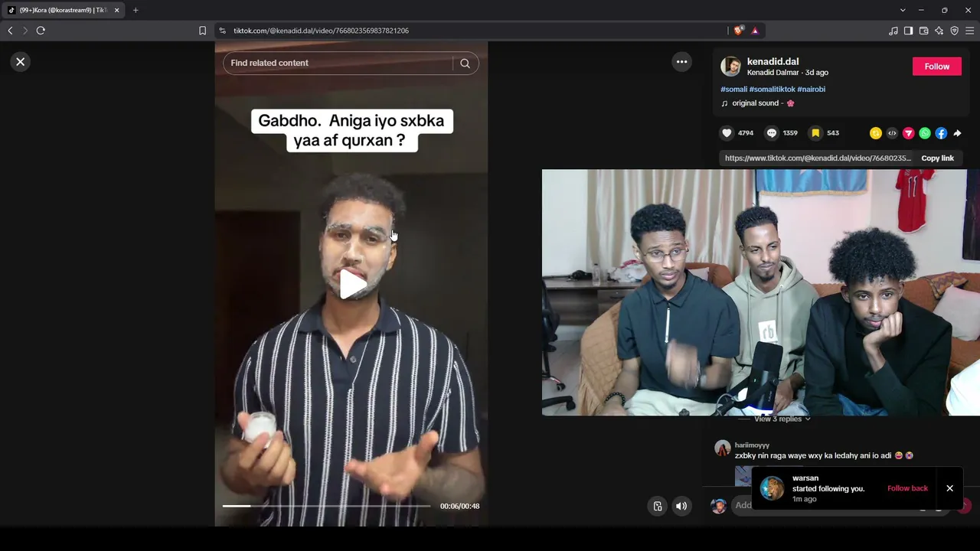The width and height of the screenshot is (980, 551).
Task: Open warsan's avatar in the notification
Action: (772, 488)
